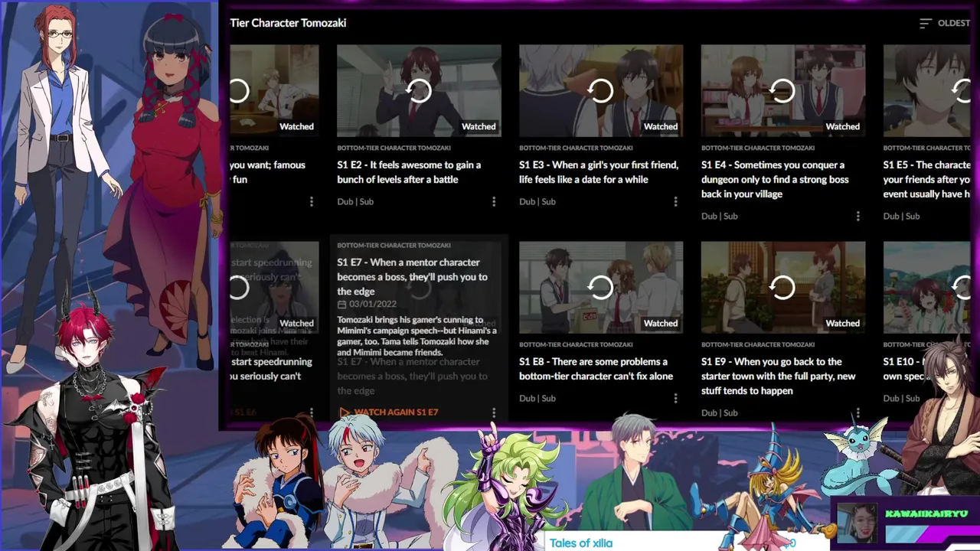Click the replay icon on S1 E2 thumbnail

pos(419,91)
